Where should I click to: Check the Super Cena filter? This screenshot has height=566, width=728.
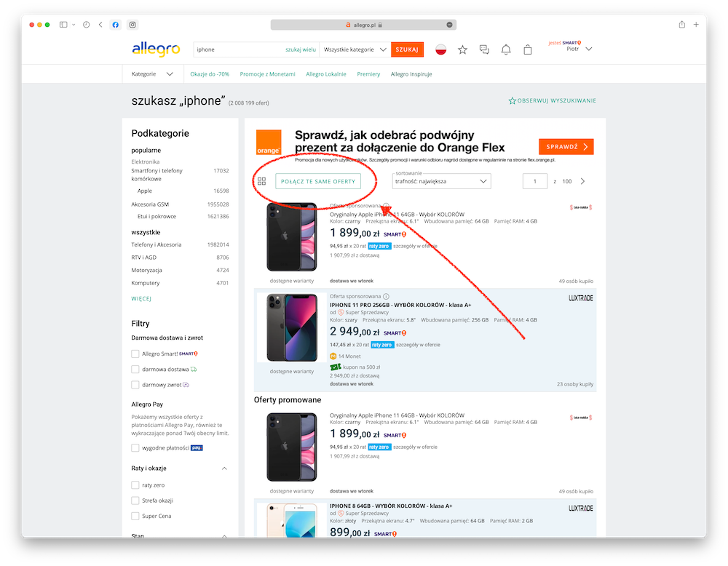point(135,516)
